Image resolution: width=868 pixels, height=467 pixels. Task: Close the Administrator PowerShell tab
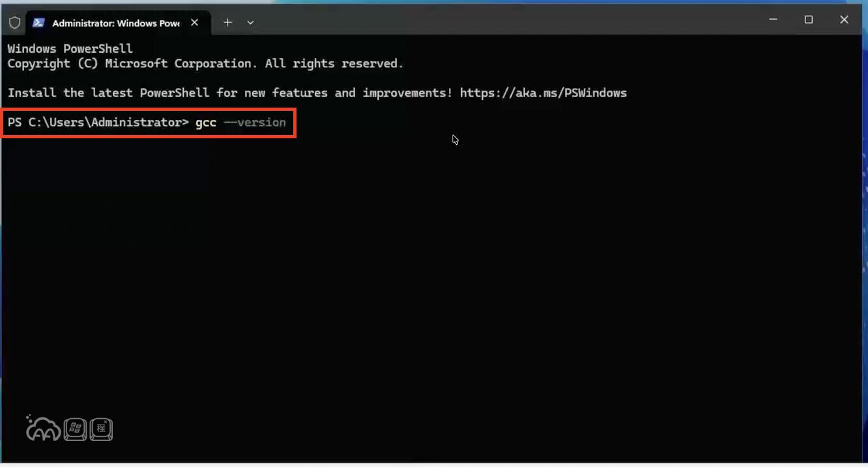194,22
